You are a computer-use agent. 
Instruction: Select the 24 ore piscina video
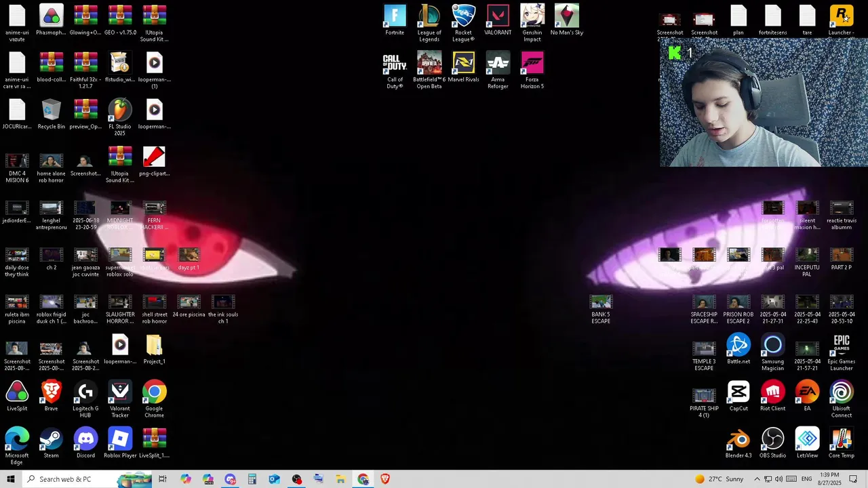tap(189, 306)
